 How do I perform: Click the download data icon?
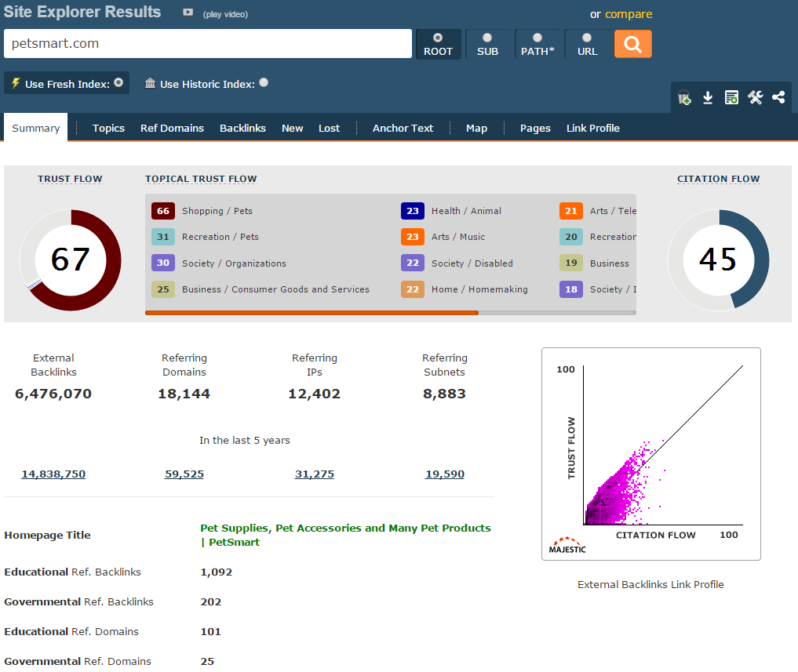(x=708, y=98)
